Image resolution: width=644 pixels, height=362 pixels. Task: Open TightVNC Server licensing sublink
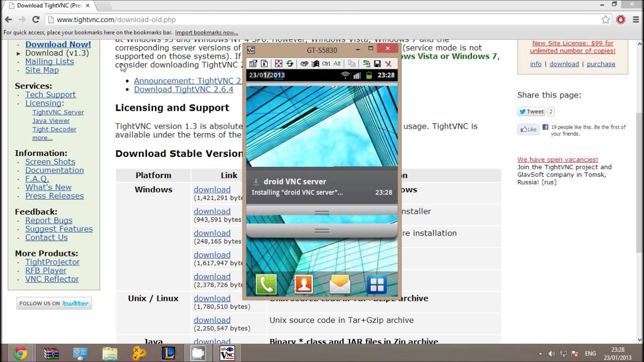(x=58, y=112)
